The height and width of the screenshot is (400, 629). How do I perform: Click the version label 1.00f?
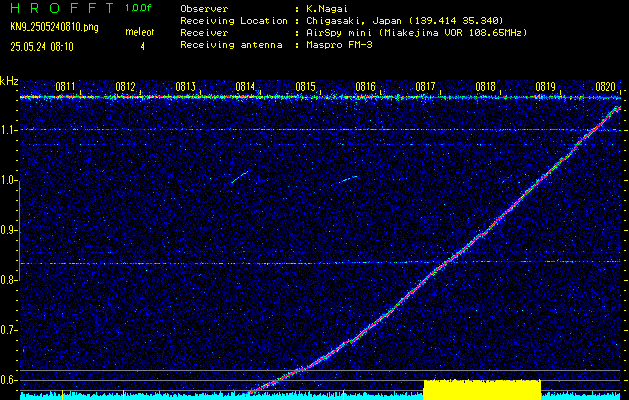(x=138, y=8)
